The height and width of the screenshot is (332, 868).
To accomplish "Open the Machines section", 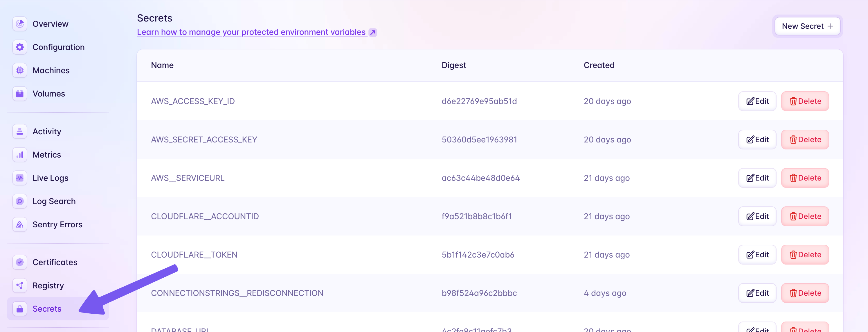I will [58, 71].
